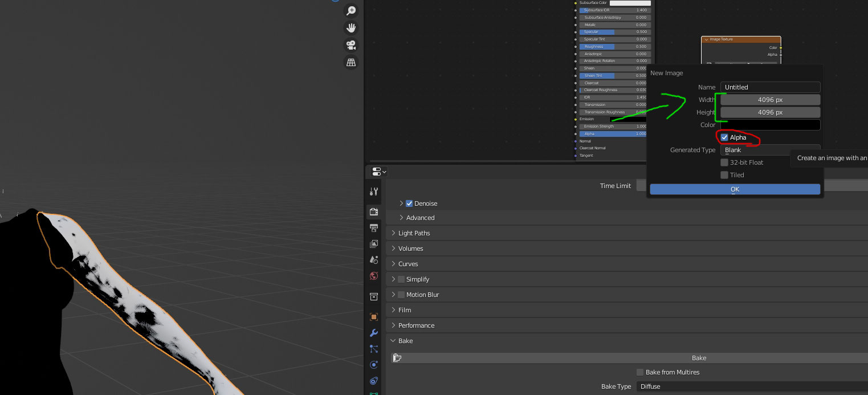
Task: Pick the New Image color swatch
Action: [x=770, y=124]
